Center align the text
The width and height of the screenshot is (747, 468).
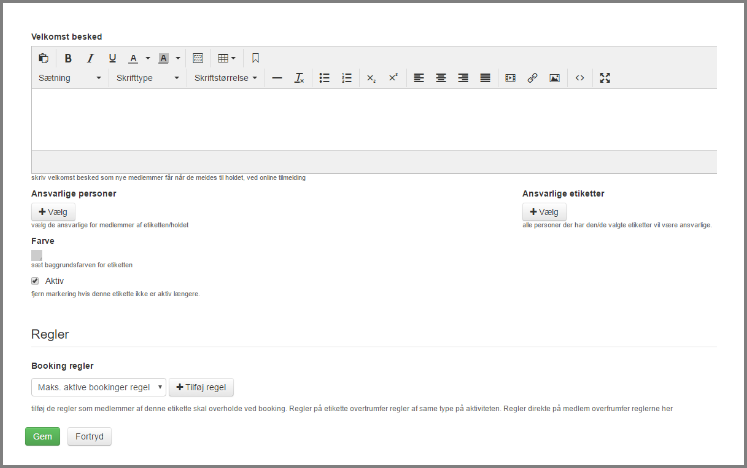(x=441, y=78)
